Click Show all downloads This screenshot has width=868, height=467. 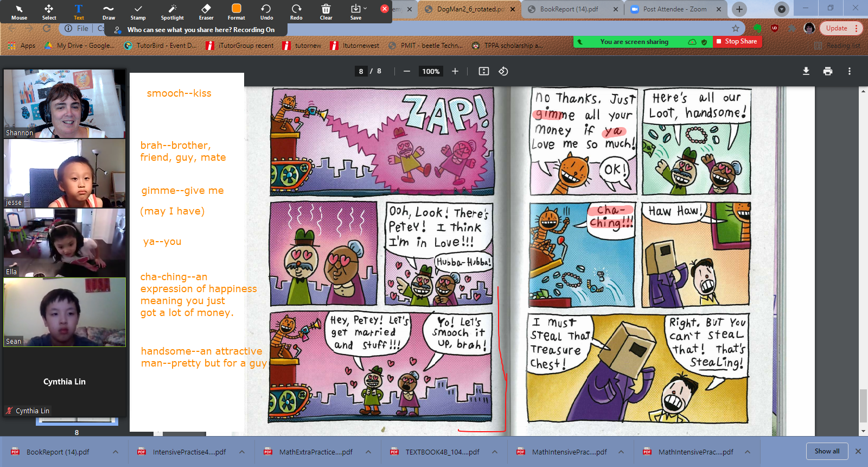(x=827, y=451)
